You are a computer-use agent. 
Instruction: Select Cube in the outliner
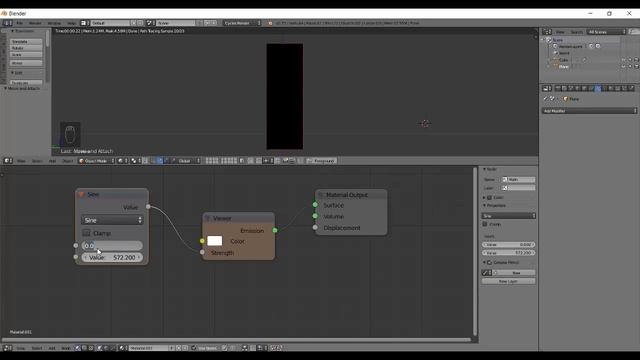pos(564,60)
